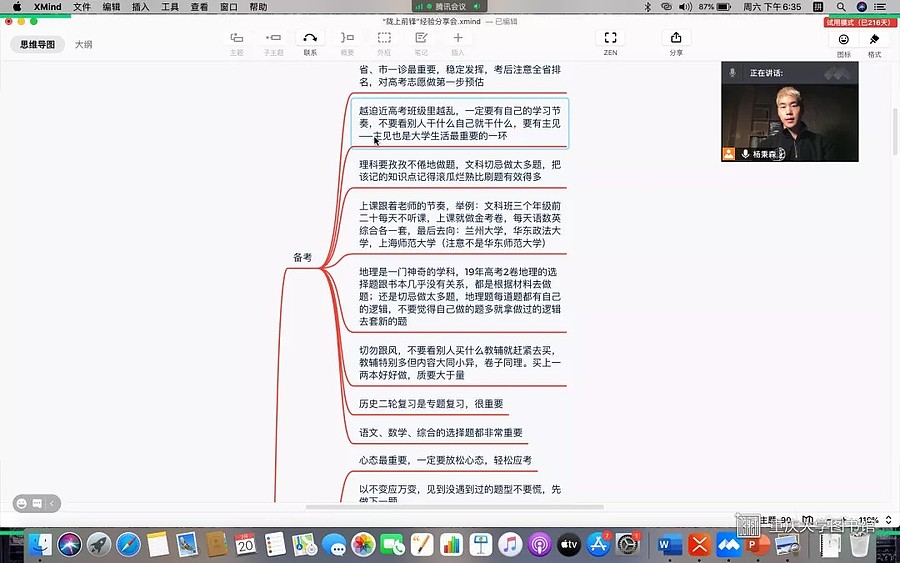Switch to the 大纲 outline view
Image resolution: width=900 pixels, height=563 pixels.
(83, 44)
